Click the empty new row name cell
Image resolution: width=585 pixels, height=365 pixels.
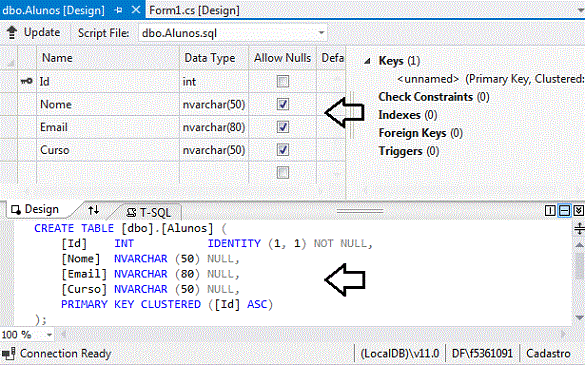pyautogui.click(x=108, y=172)
